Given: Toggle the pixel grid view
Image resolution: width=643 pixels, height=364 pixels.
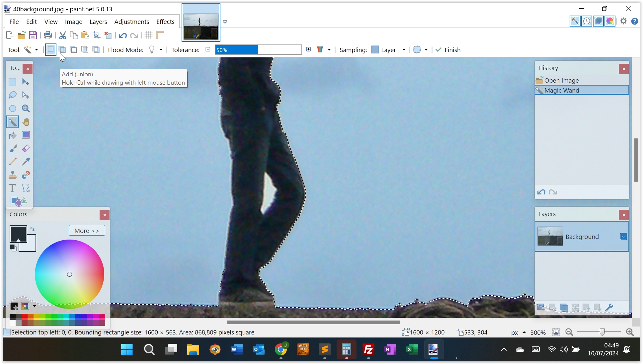Looking at the screenshot, I should point(149,35).
